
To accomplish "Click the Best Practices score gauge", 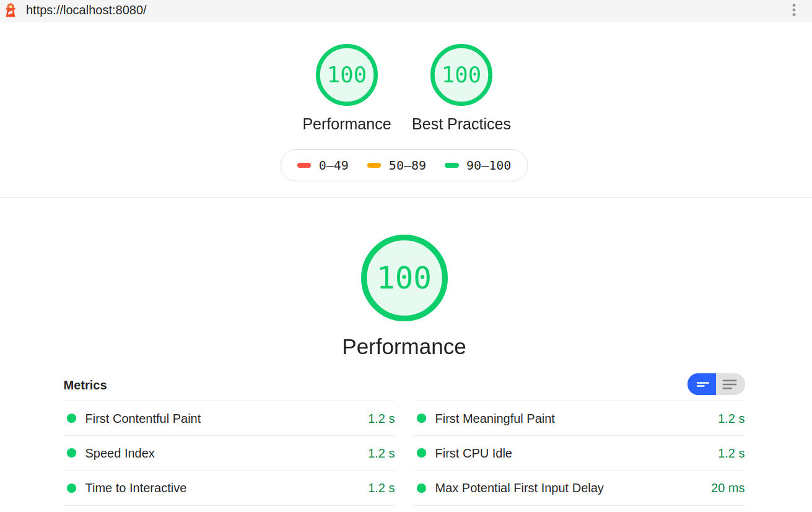I will click(461, 75).
